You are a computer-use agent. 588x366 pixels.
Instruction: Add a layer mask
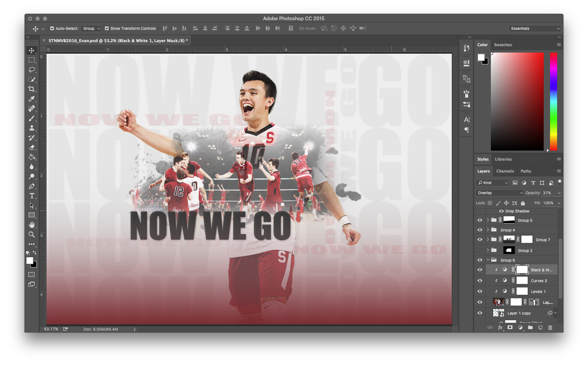coord(510,327)
